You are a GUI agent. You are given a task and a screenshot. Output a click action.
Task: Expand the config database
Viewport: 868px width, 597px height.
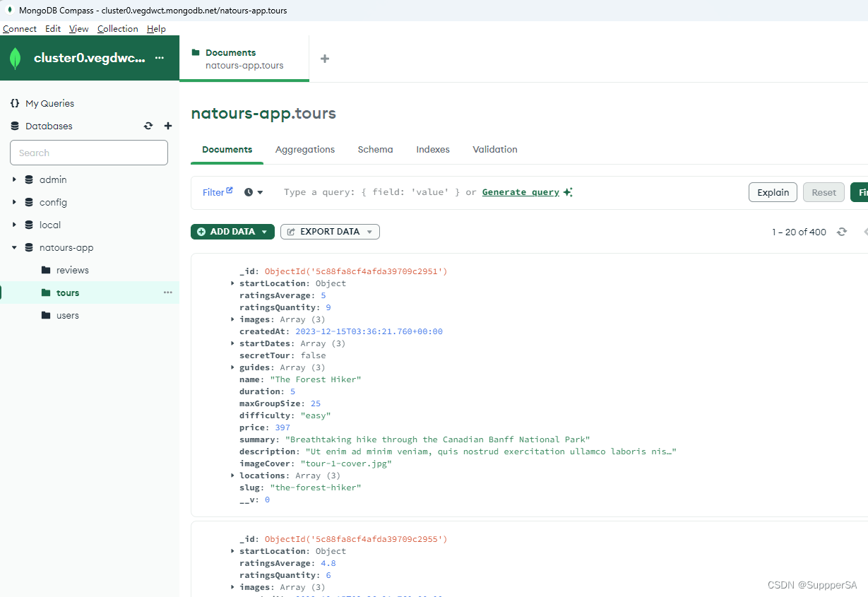14,202
